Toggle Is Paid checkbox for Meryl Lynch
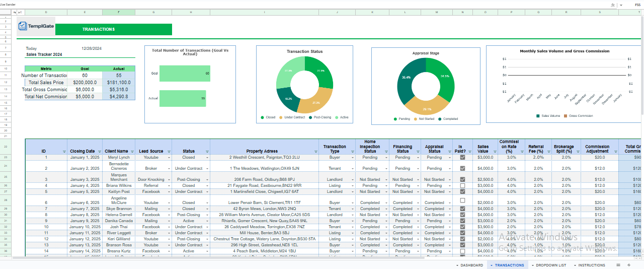This screenshot has width=644, height=269. pyautogui.click(x=462, y=158)
